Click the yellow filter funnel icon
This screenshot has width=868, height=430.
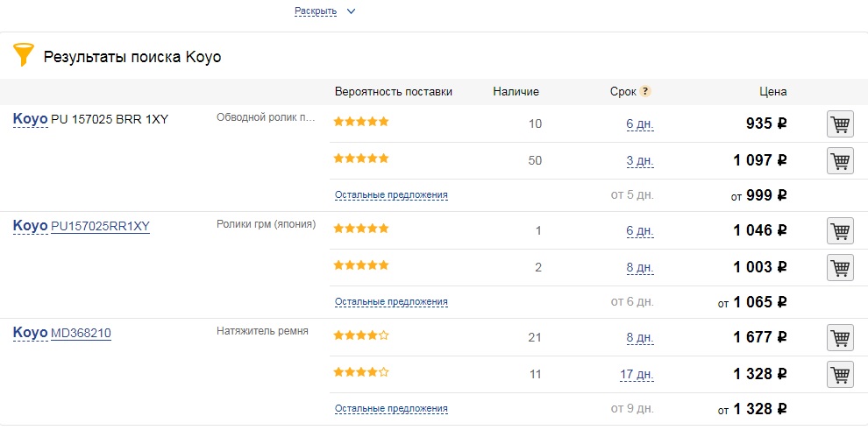23,55
